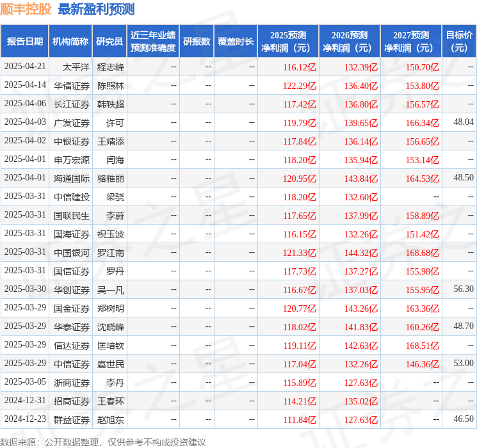
Task: Click the value 135.02亿
Action: point(361,401)
